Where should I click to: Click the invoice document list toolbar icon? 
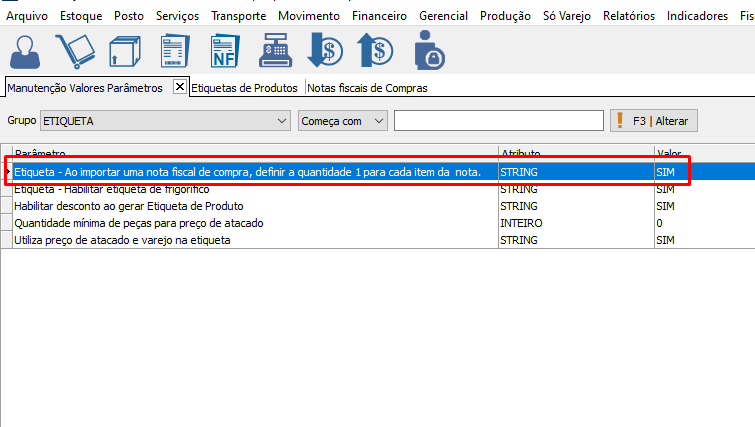pos(174,51)
